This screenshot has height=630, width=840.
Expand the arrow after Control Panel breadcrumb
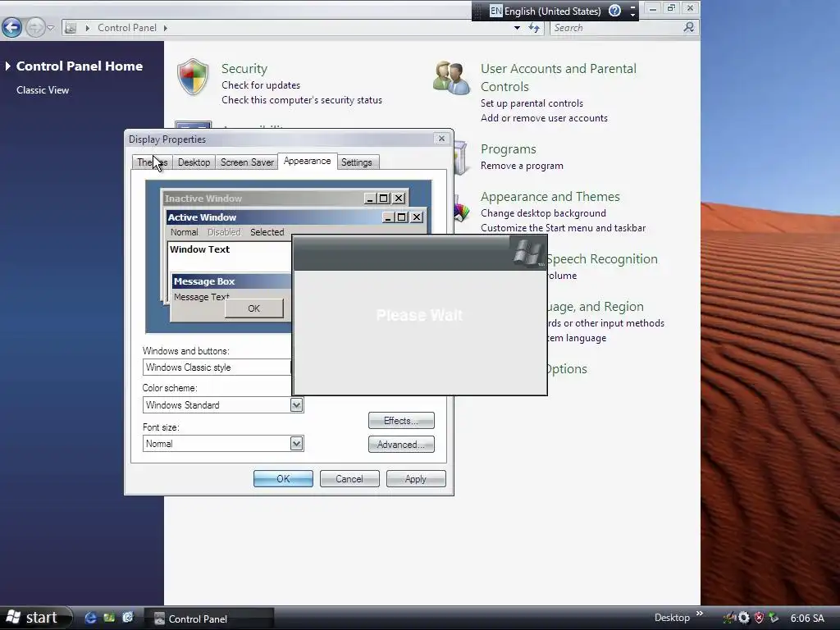coord(166,28)
